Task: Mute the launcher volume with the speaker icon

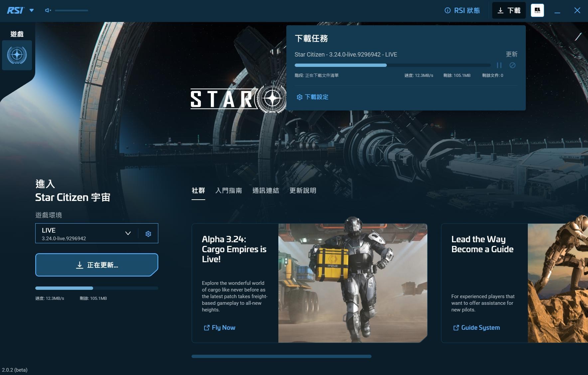Action: click(x=48, y=10)
